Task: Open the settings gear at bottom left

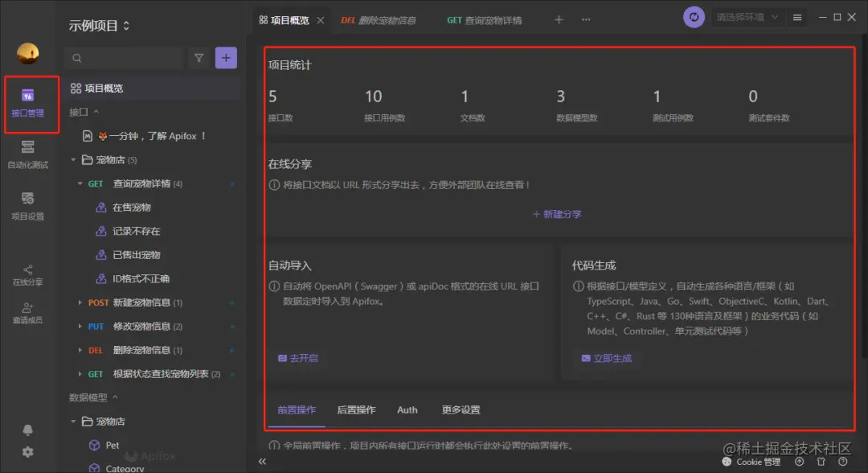Action: point(27,452)
